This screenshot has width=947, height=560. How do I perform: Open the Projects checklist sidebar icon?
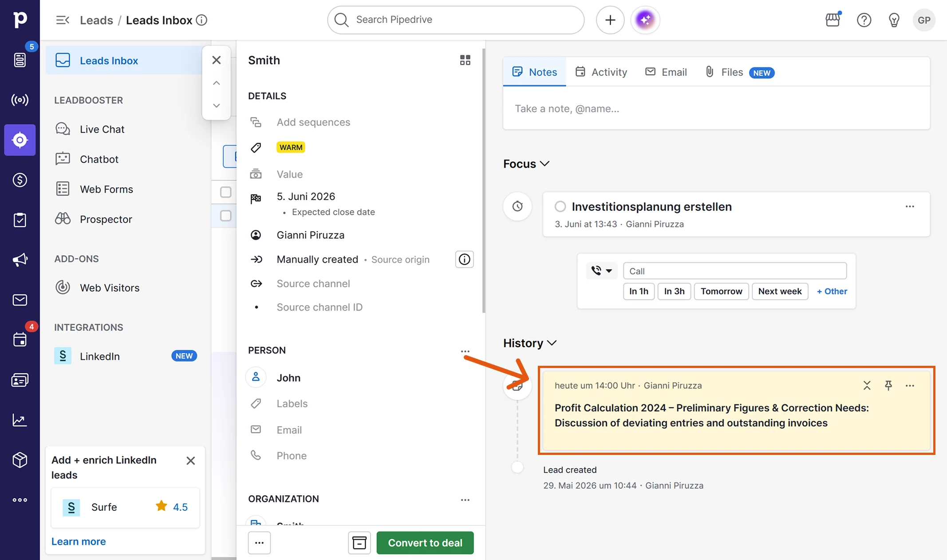[x=20, y=220]
